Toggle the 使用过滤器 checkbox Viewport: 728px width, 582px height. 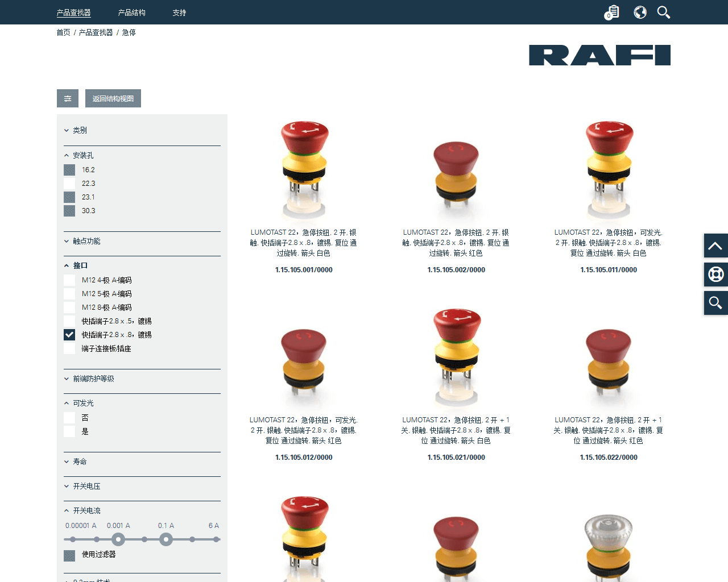[69, 555]
